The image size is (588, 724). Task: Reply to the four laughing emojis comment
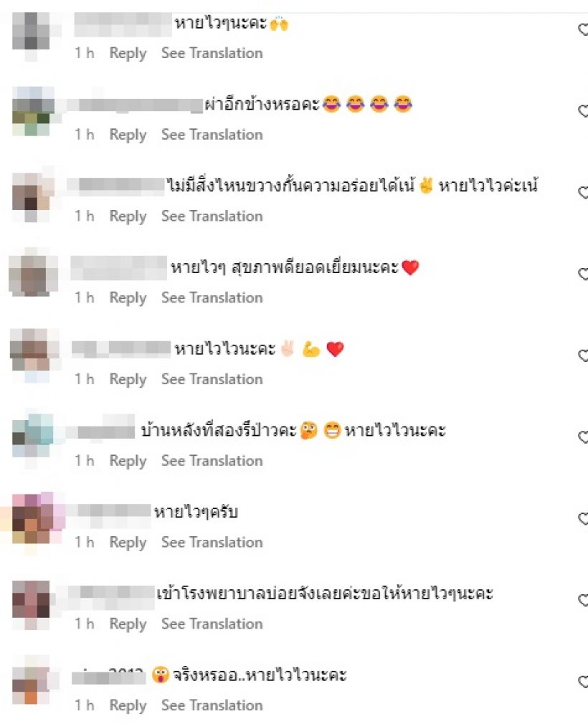128,135
